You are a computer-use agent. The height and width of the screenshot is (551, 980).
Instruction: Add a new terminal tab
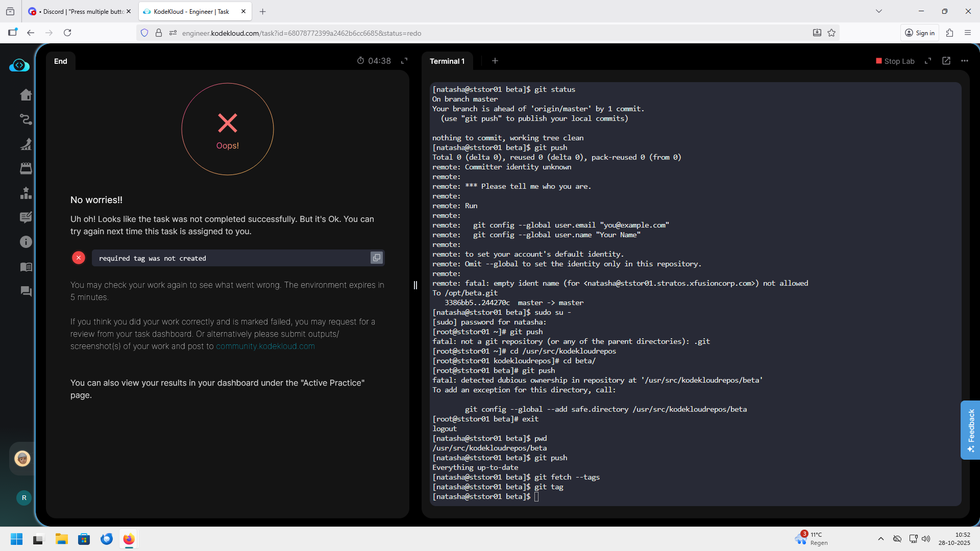coord(495,61)
